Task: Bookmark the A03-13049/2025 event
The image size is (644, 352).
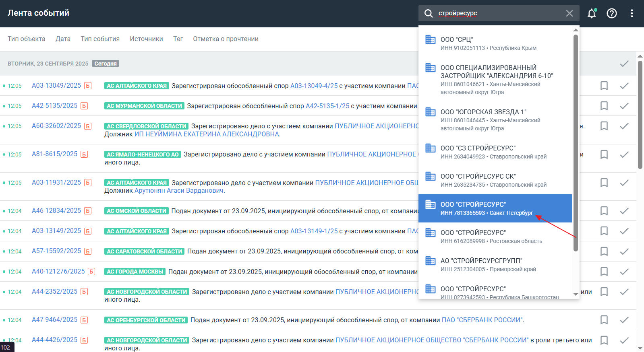Action: point(604,86)
